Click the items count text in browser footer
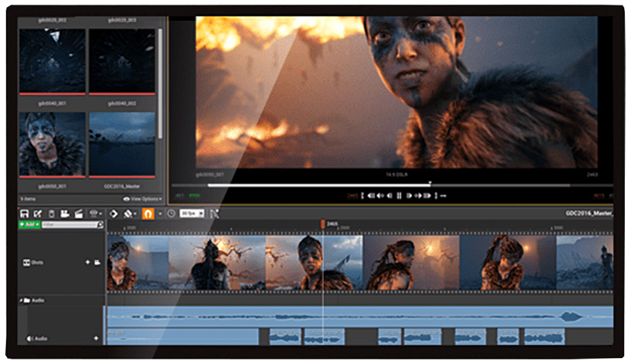632x364 pixels. [28, 199]
